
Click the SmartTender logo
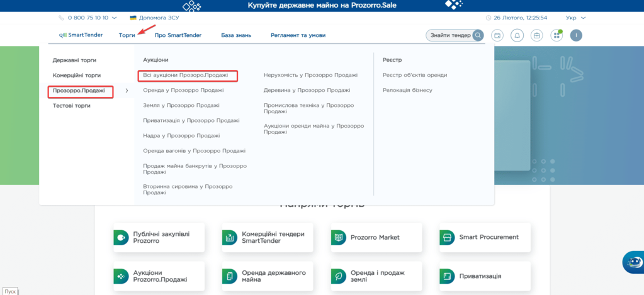click(x=81, y=35)
